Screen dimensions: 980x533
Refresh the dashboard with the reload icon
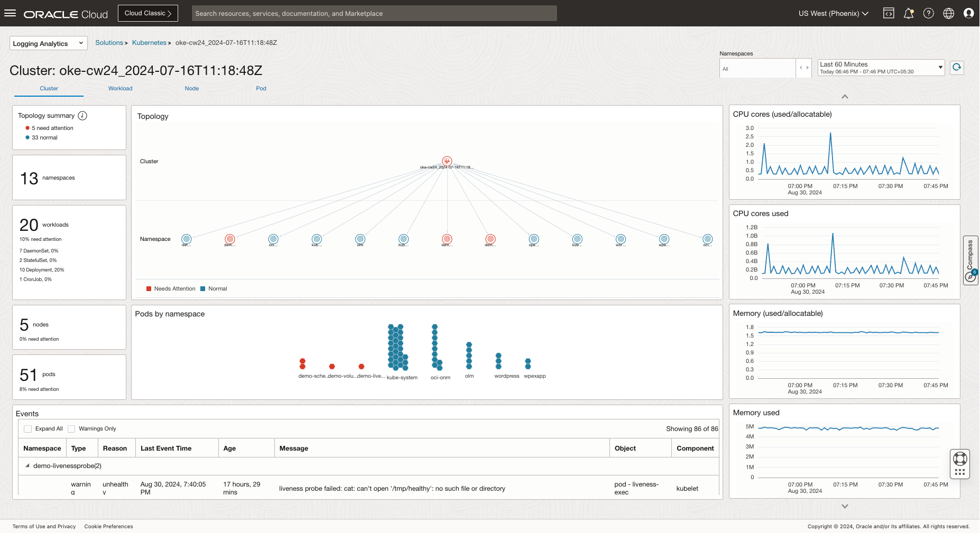957,68
